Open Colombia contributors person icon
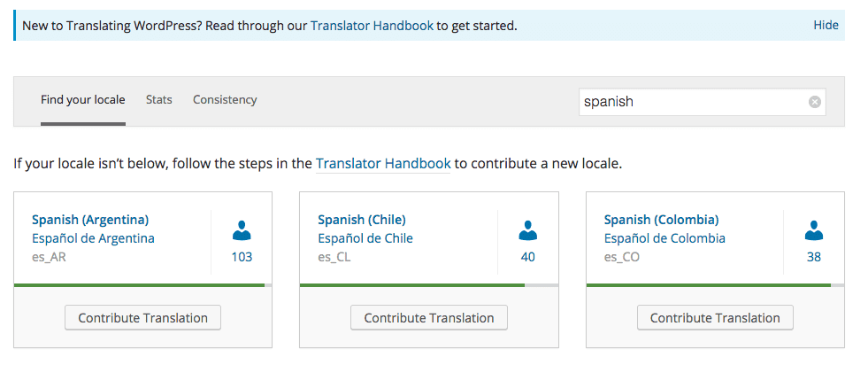 point(814,230)
